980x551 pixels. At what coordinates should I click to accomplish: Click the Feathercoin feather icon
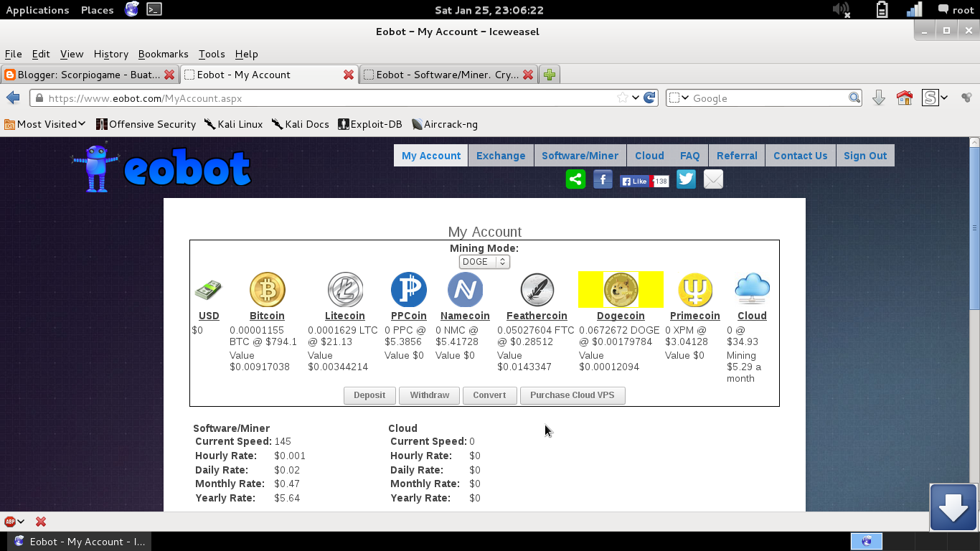[537, 290]
